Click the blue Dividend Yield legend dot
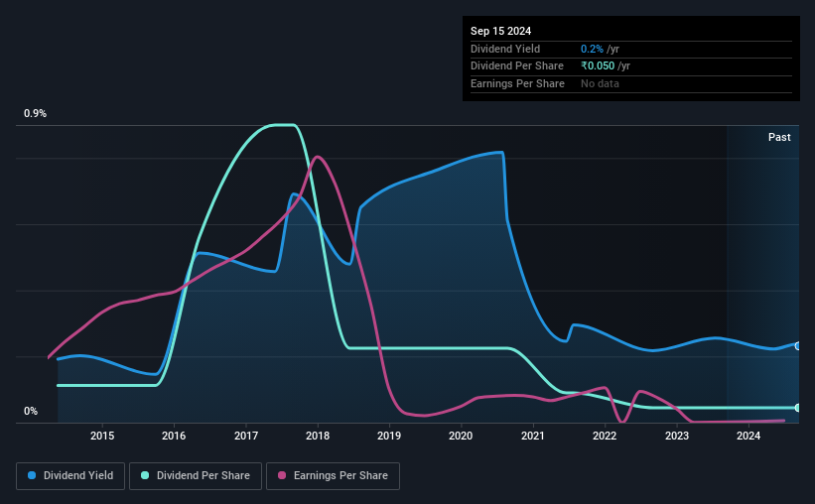Screen dimensions: 815x504 [x=32, y=475]
